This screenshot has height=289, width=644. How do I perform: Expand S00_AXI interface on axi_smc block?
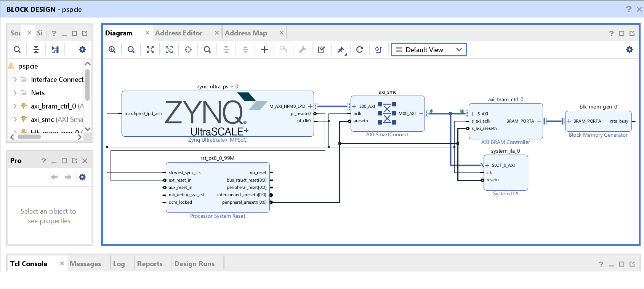click(354, 106)
